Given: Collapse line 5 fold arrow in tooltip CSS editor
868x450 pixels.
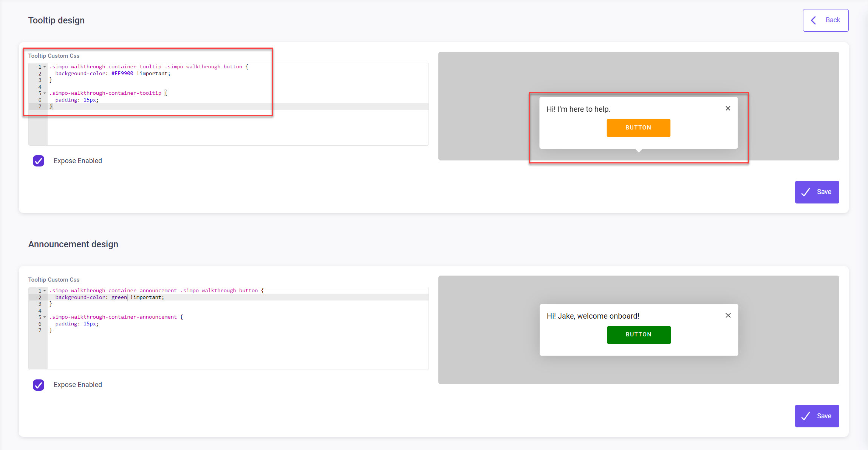Looking at the screenshot, I should [45, 93].
